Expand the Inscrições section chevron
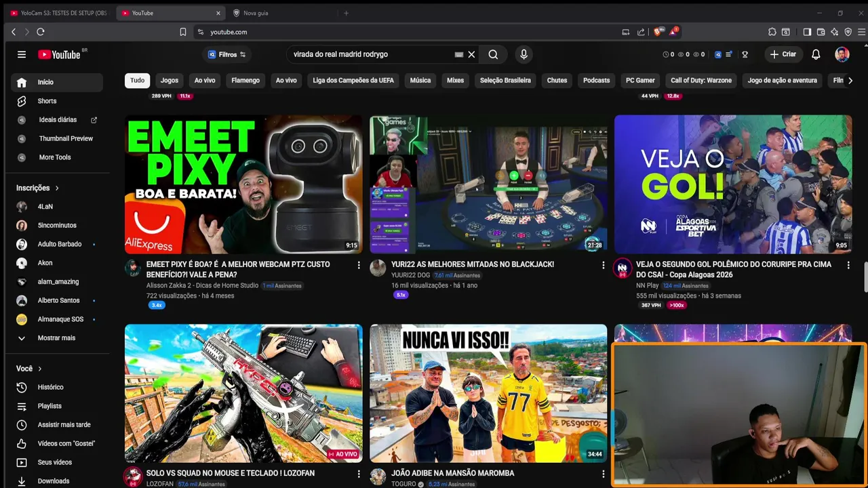The image size is (868, 488). point(57,188)
